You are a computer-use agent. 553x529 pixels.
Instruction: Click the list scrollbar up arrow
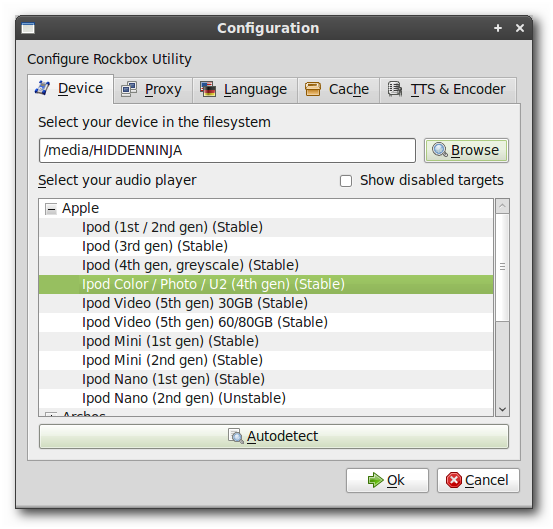[502, 206]
